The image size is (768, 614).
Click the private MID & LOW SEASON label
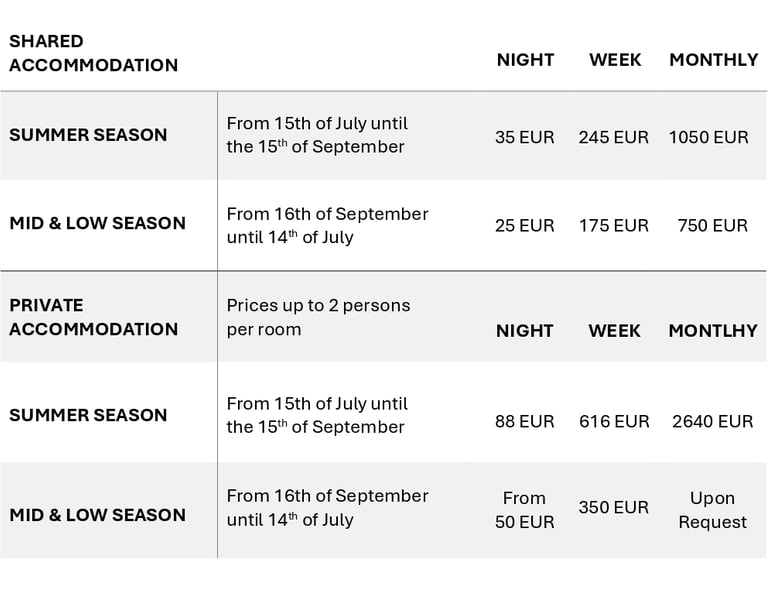(x=97, y=515)
